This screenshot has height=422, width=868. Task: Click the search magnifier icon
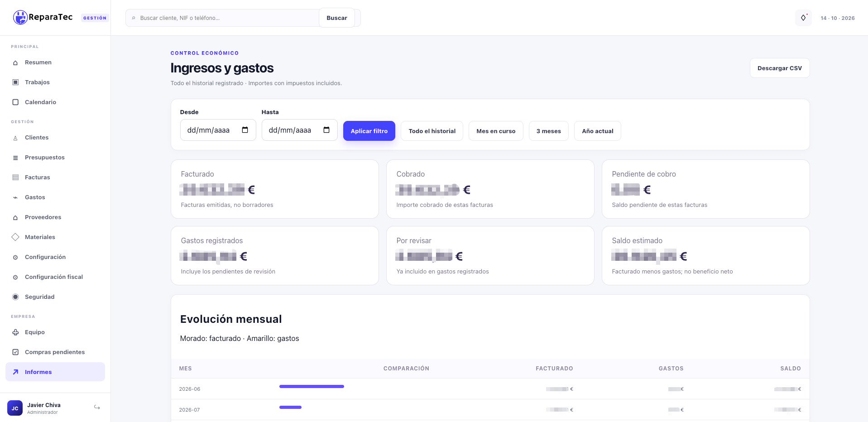click(x=134, y=18)
